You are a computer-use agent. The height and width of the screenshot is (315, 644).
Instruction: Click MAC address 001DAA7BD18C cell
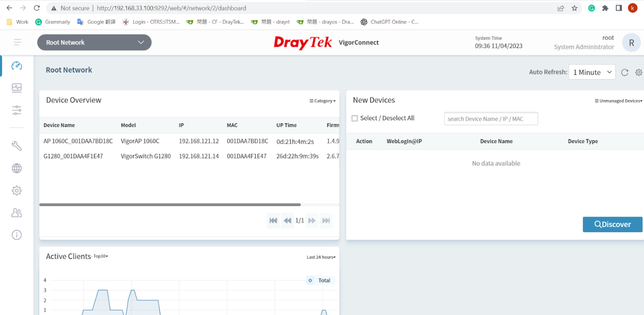pos(248,141)
